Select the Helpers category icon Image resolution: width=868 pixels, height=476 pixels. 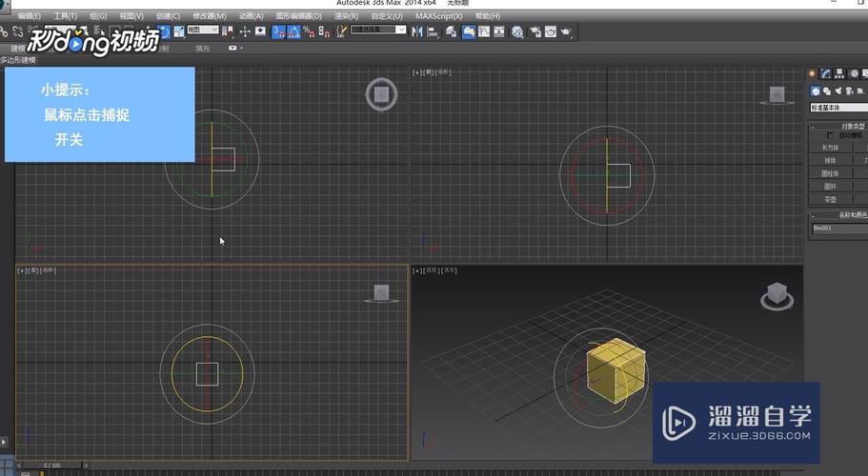(860, 91)
